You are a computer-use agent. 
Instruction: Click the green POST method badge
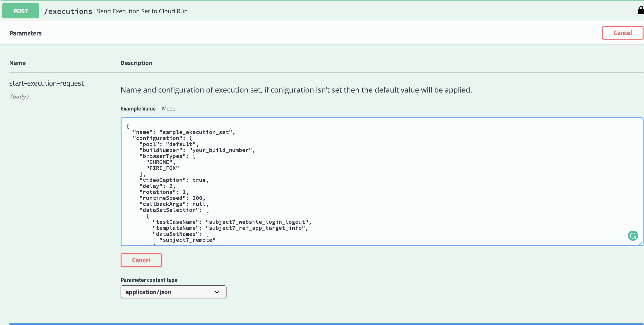pos(20,11)
